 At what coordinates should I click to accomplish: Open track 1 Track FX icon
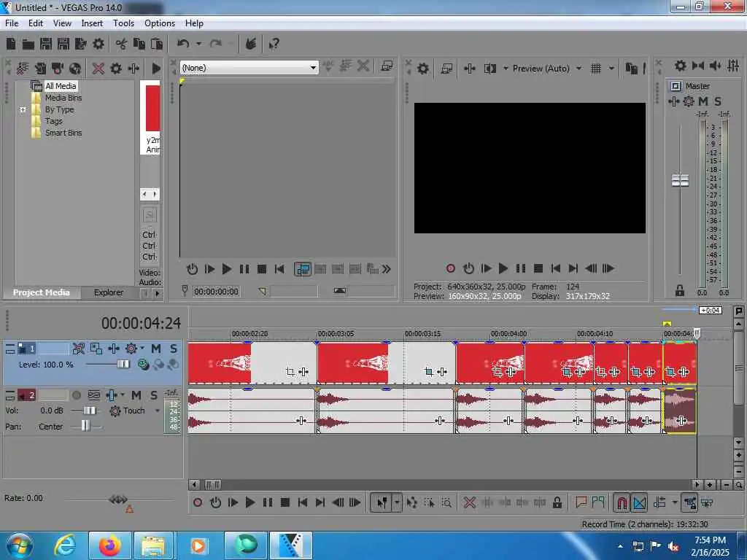[x=114, y=349]
